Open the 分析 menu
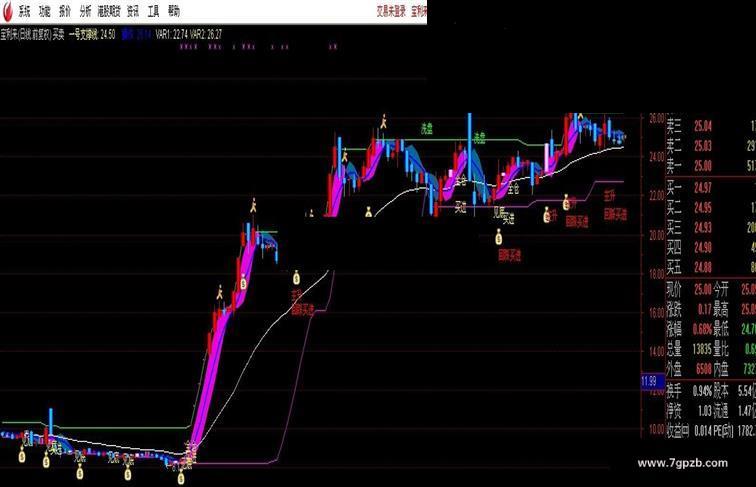 [x=85, y=11]
